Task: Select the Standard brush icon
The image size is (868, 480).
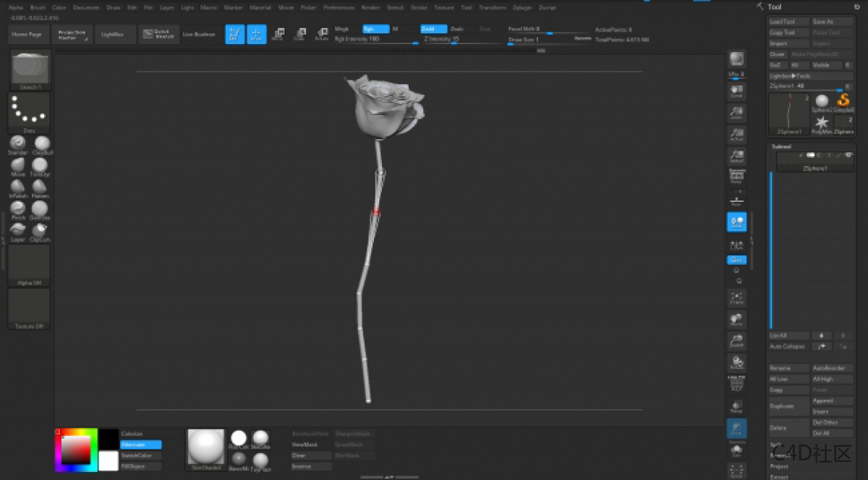Action: click(x=17, y=143)
